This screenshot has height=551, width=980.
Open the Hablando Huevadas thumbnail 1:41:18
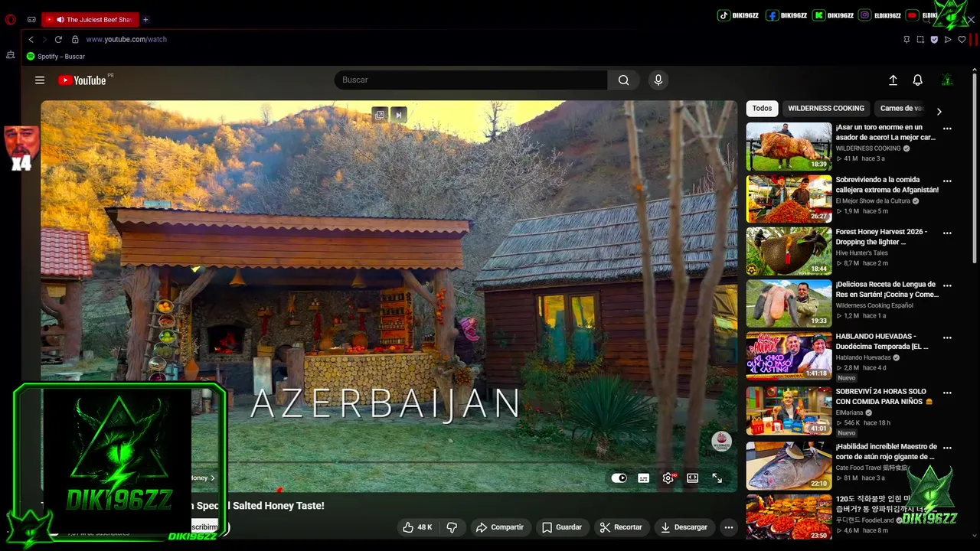point(789,355)
